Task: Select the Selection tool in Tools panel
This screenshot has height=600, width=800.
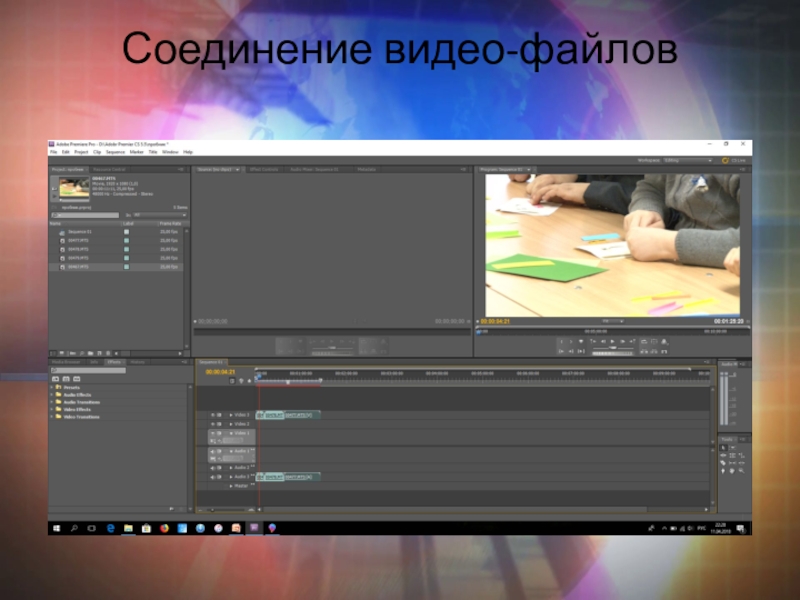Action: [x=723, y=448]
